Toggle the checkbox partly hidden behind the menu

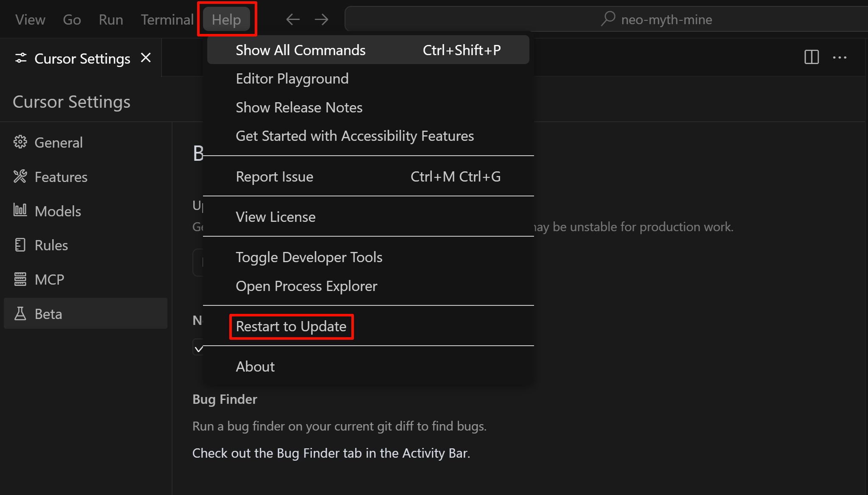point(199,348)
